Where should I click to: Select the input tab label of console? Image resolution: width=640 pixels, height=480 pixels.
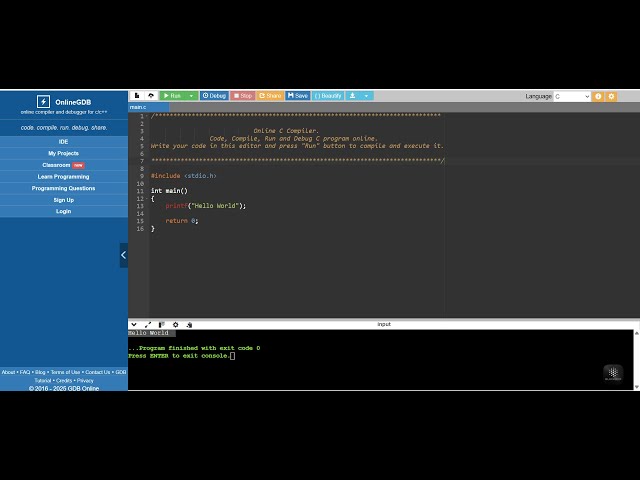click(384, 324)
